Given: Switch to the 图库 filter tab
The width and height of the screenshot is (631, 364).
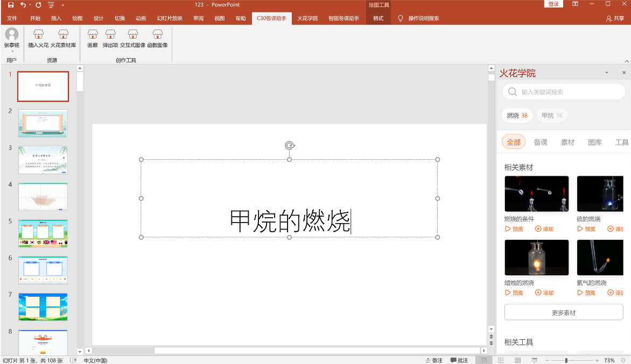Looking at the screenshot, I should [x=595, y=142].
